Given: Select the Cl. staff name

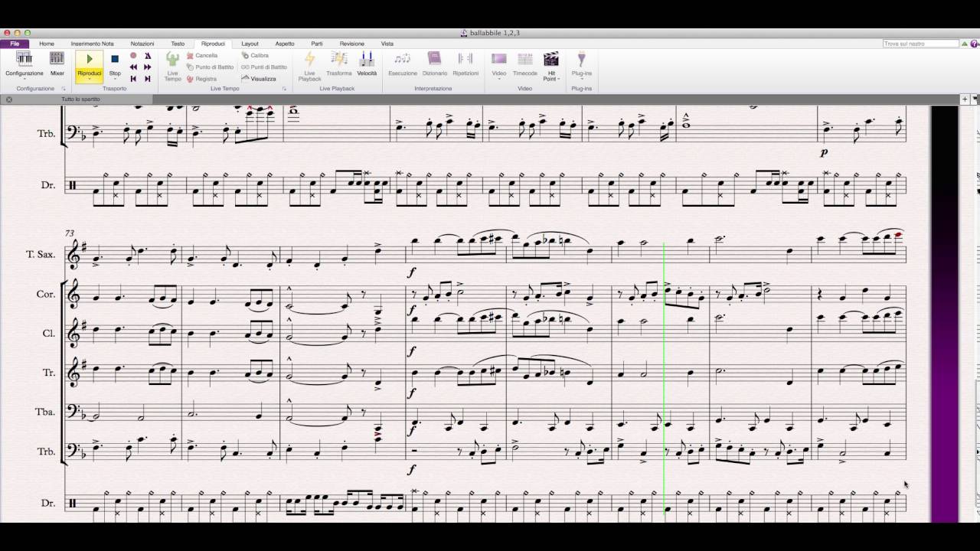Looking at the screenshot, I should tap(48, 334).
